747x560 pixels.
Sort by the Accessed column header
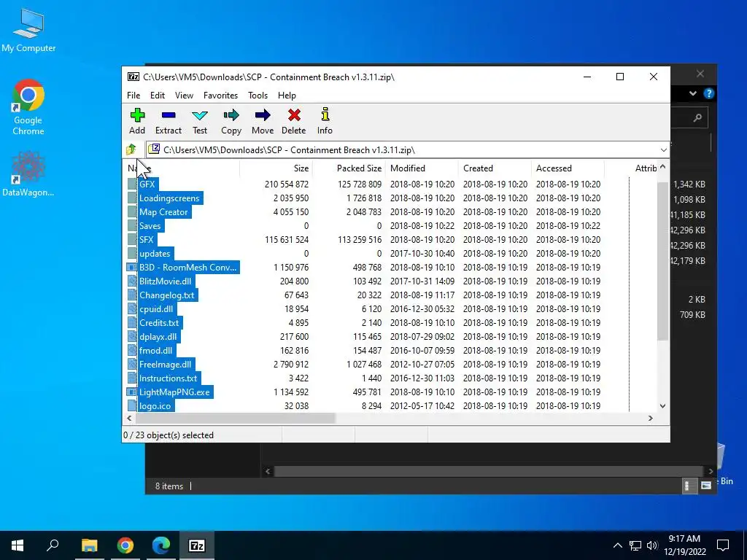point(568,168)
